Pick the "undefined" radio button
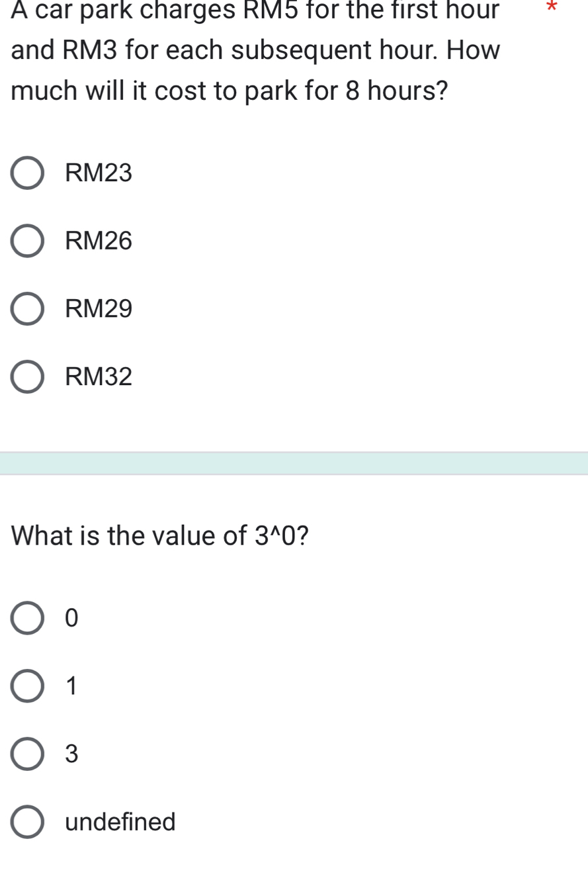The height and width of the screenshot is (882, 588). (28, 822)
